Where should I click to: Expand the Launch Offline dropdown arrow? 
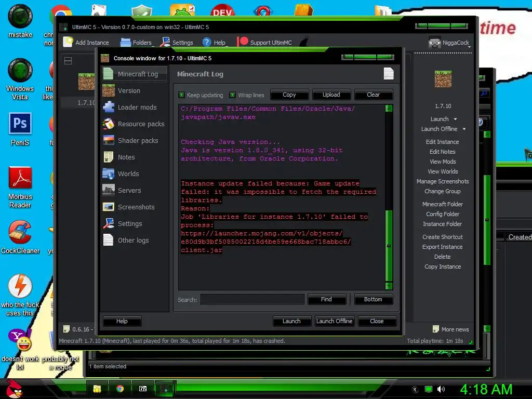[x=464, y=129]
